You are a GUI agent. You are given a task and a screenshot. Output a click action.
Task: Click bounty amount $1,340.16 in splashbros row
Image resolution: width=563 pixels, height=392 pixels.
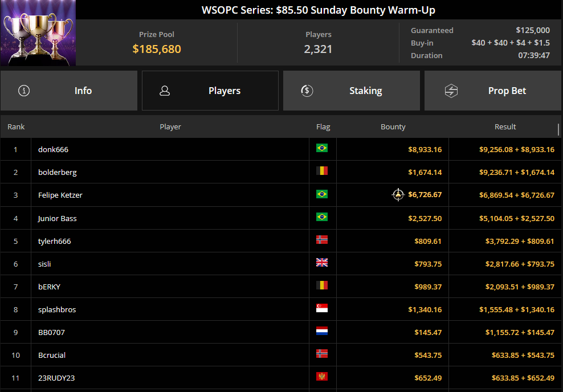425,309
